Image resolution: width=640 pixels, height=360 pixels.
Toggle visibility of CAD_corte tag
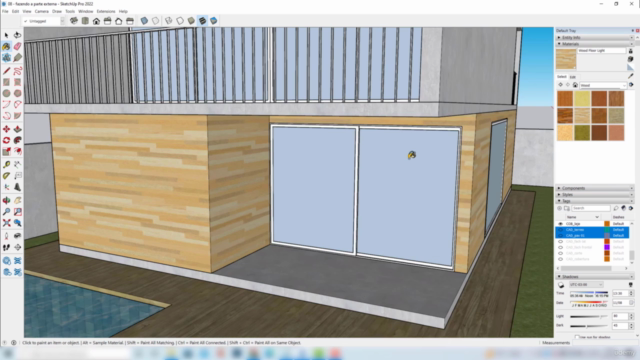(560, 253)
